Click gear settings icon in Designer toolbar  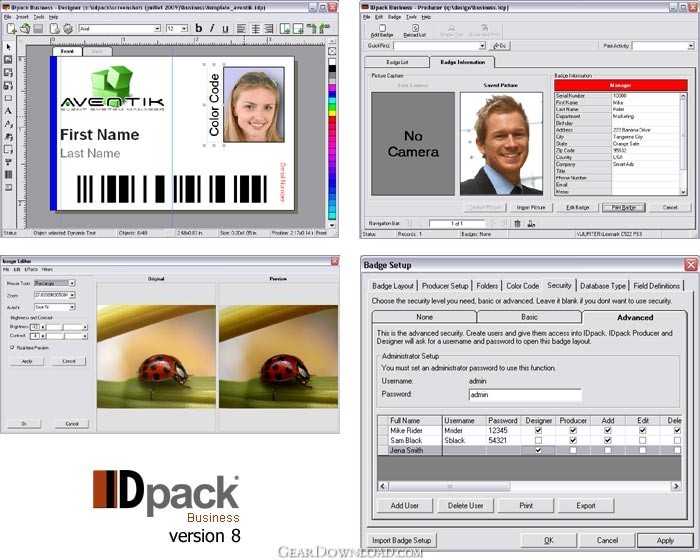pos(68,29)
